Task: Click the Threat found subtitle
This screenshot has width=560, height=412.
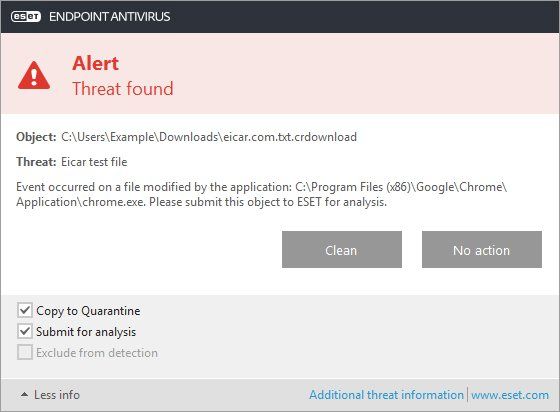Action: point(123,89)
